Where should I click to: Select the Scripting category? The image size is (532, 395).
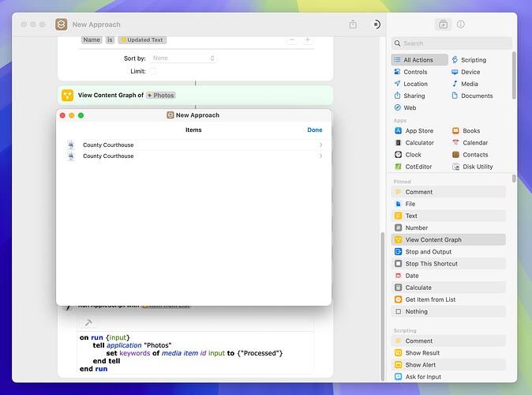[469, 60]
